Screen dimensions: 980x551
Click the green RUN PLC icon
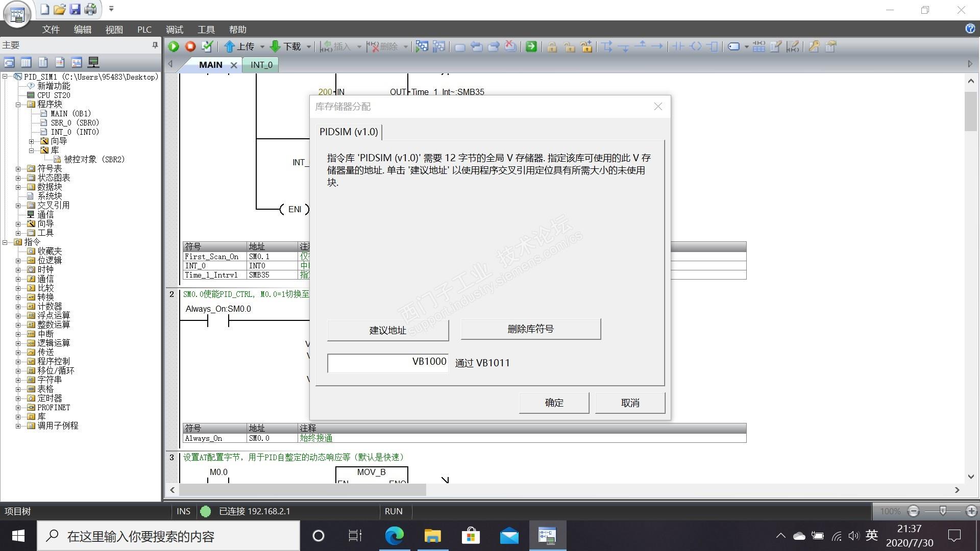(x=174, y=46)
